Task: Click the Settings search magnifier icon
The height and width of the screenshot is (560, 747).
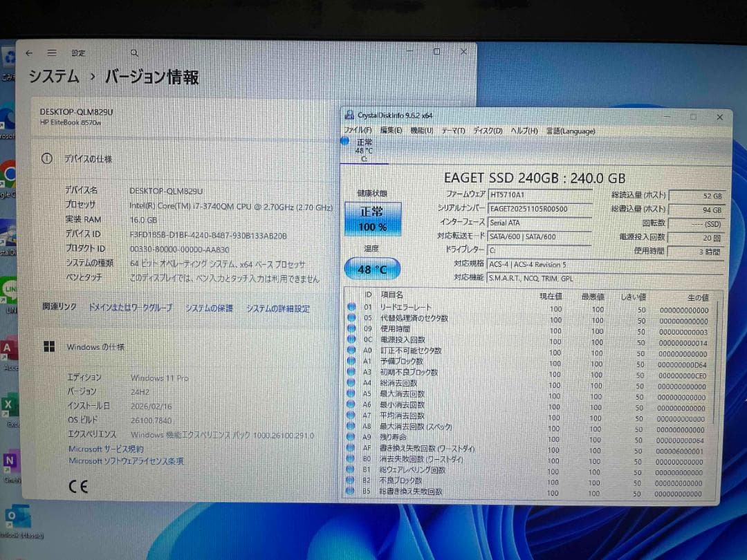Action: pos(134,53)
